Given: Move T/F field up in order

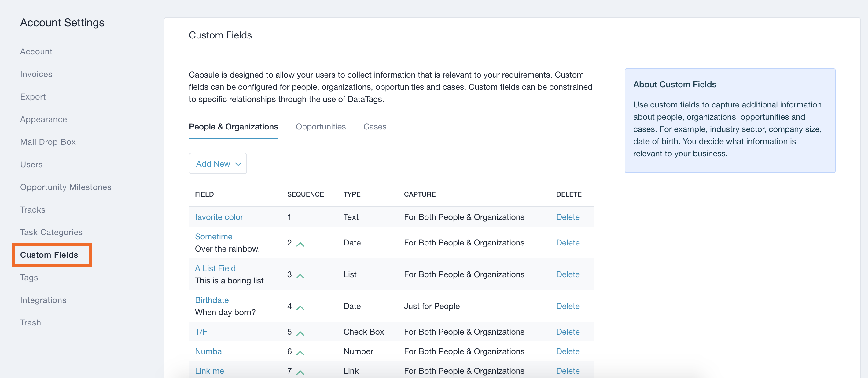Looking at the screenshot, I should pyautogui.click(x=300, y=333).
